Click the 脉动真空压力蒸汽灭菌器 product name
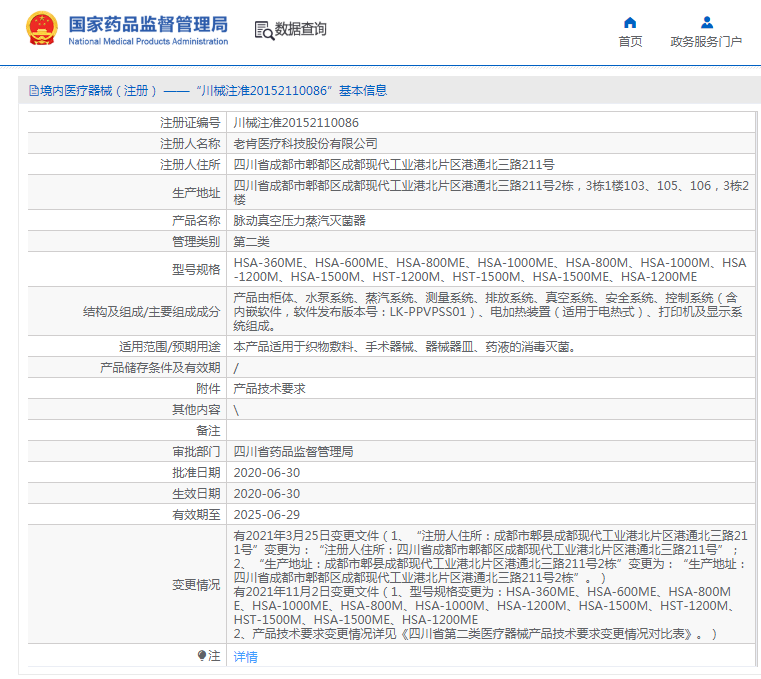 [299, 221]
